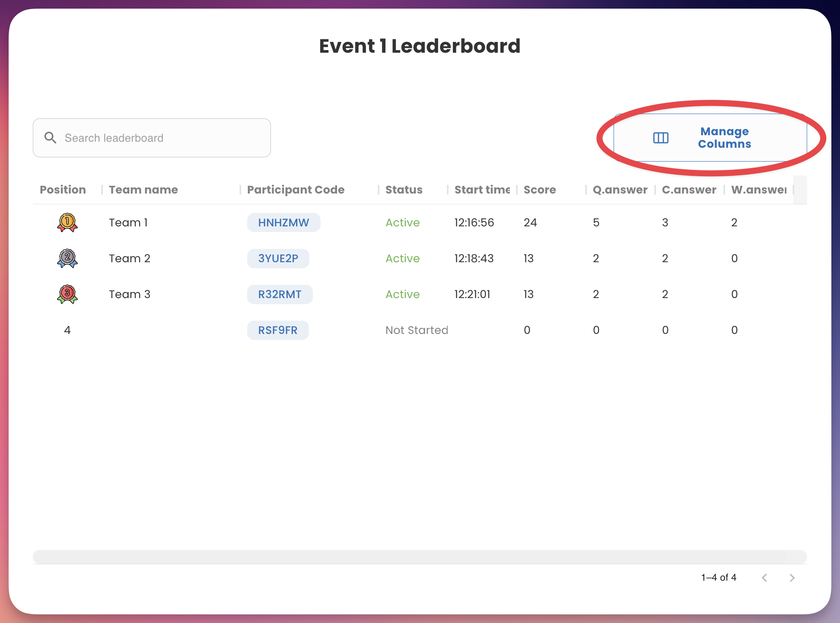The image size is (840, 623).
Task: Click participant code 3YUE2P chip
Action: tap(278, 258)
